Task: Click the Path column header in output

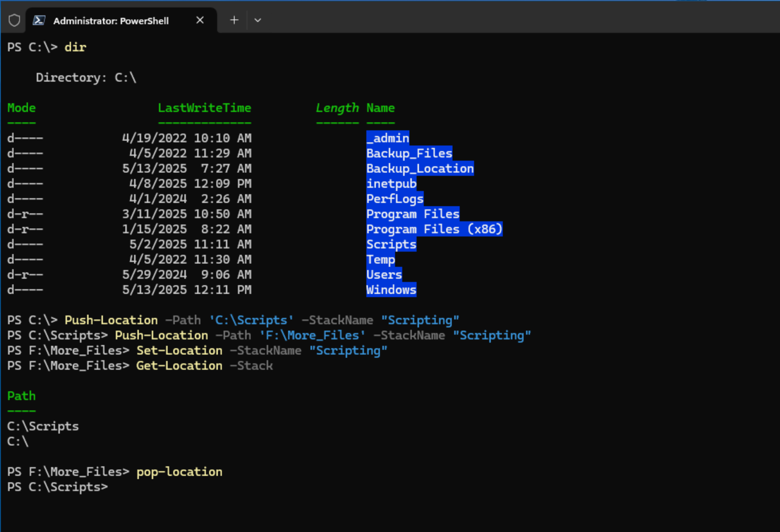Action: point(21,396)
